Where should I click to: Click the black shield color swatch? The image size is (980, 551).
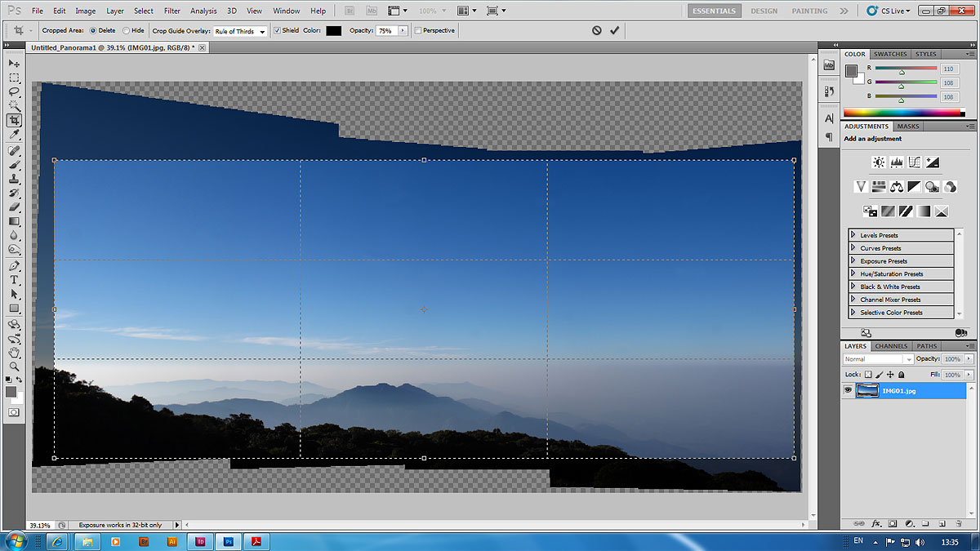point(333,31)
